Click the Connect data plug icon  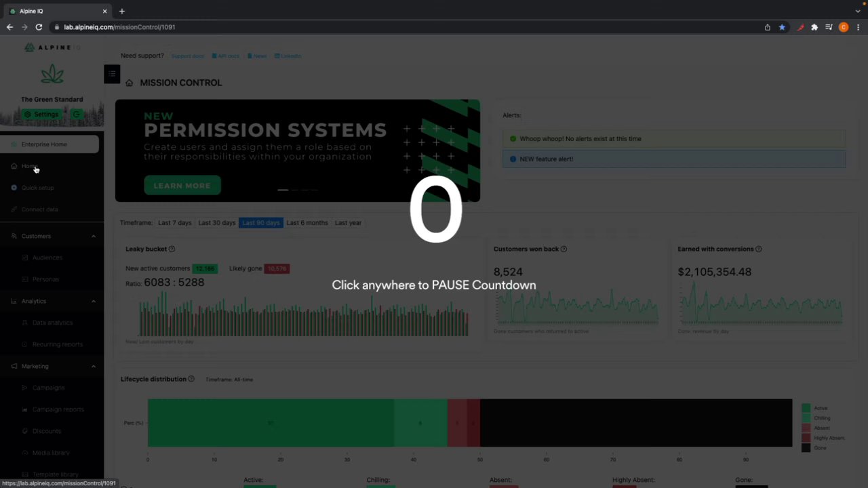click(14, 209)
